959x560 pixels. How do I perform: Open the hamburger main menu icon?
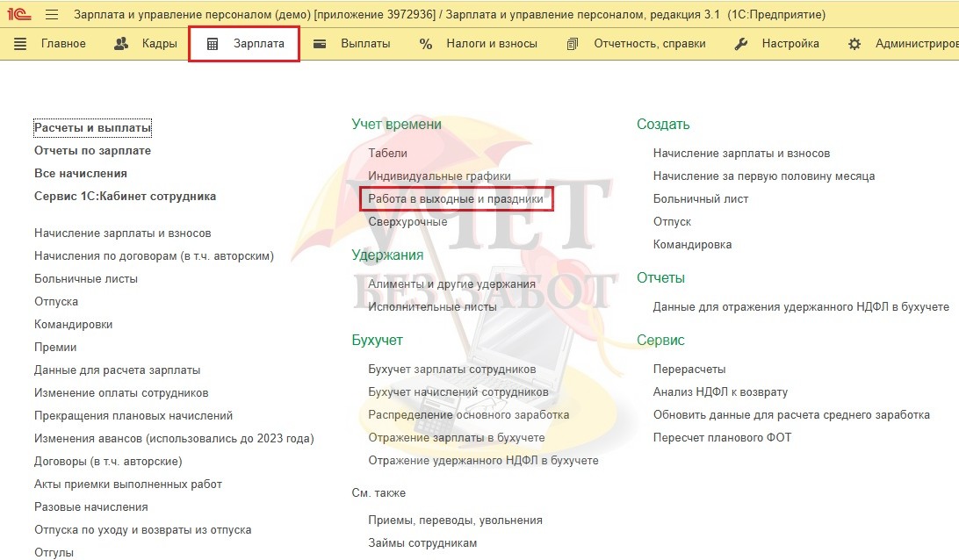tap(51, 15)
